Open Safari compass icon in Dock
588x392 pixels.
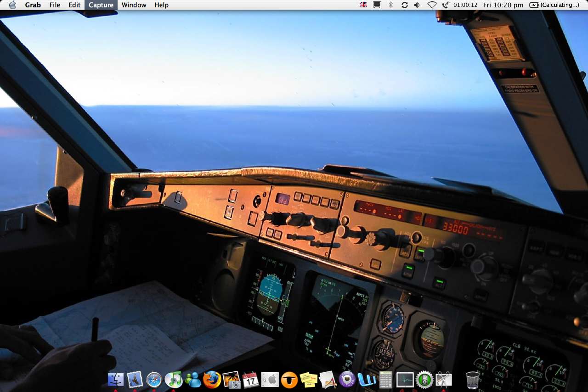[154, 380]
